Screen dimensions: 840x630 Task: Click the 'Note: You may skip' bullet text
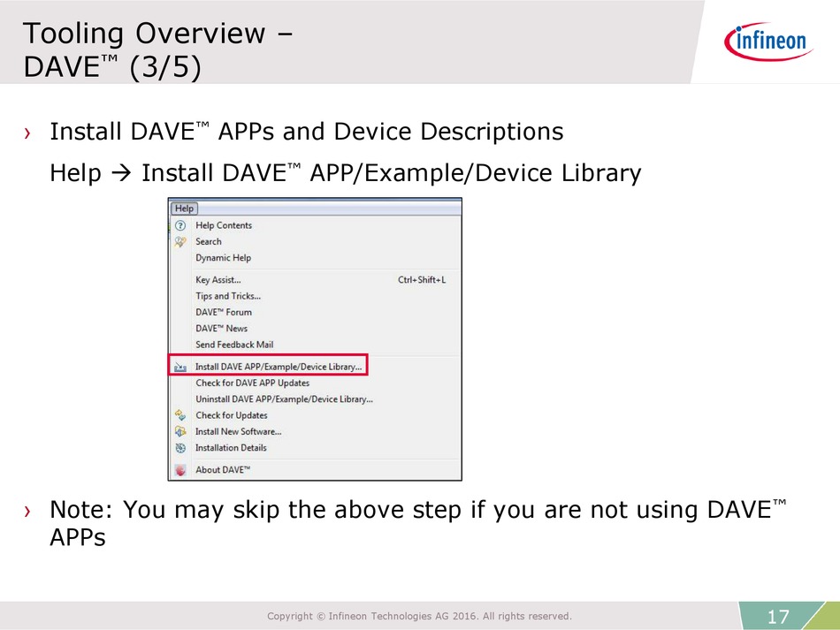[418, 523]
